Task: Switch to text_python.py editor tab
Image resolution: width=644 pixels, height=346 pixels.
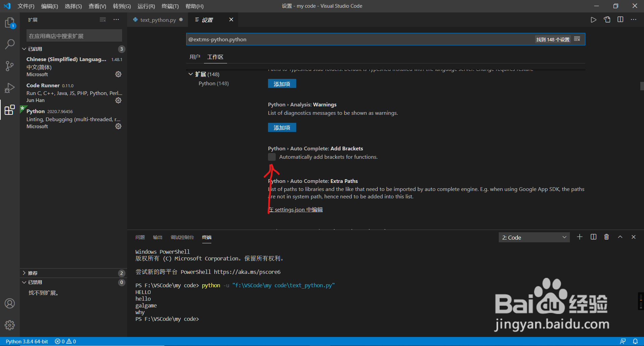Action: (158, 20)
